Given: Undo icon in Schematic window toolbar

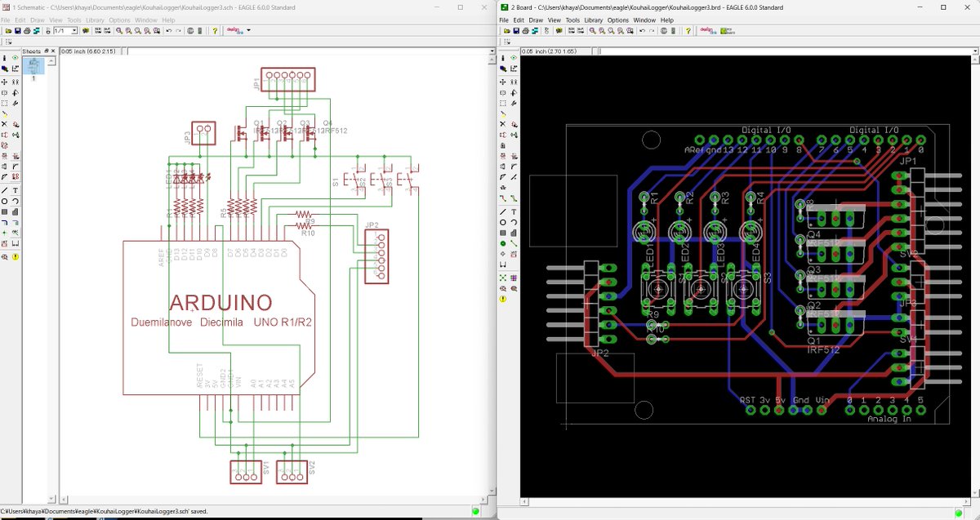Looking at the screenshot, I should (x=169, y=31).
